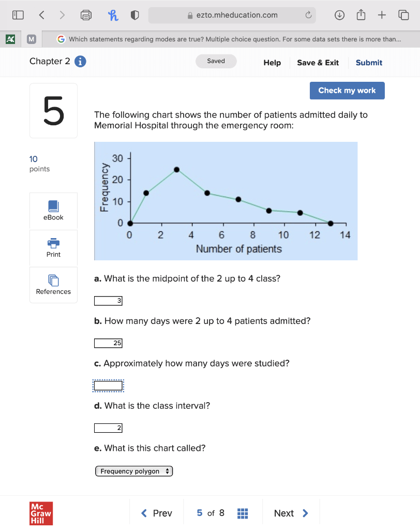Viewport: 420px width, 530px height.
Task: Click the privacy shield icon
Action: tap(135, 15)
